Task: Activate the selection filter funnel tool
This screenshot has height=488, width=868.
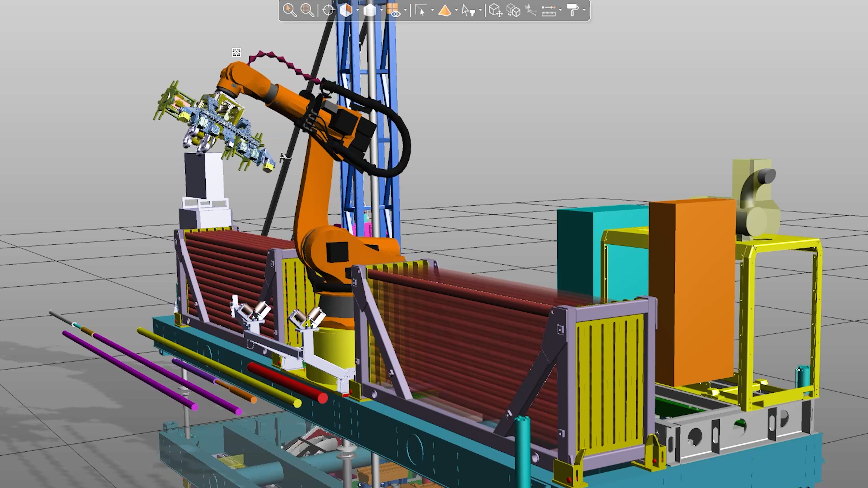Action: tap(468, 10)
